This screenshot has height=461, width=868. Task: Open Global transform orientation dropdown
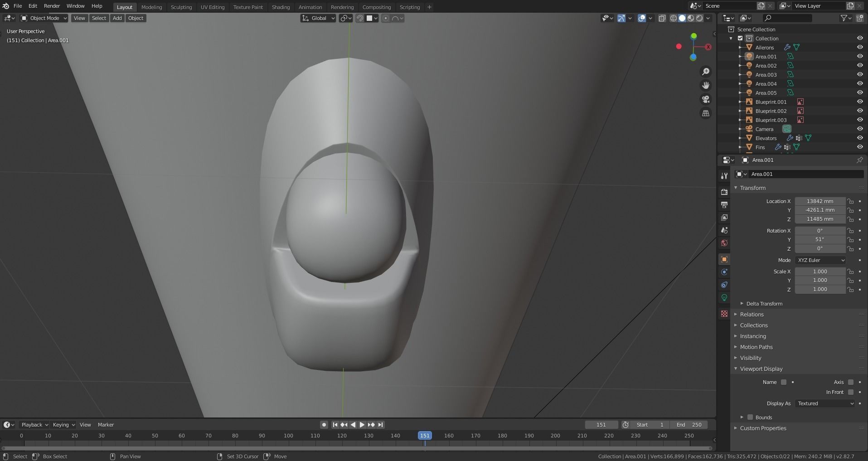[318, 18]
